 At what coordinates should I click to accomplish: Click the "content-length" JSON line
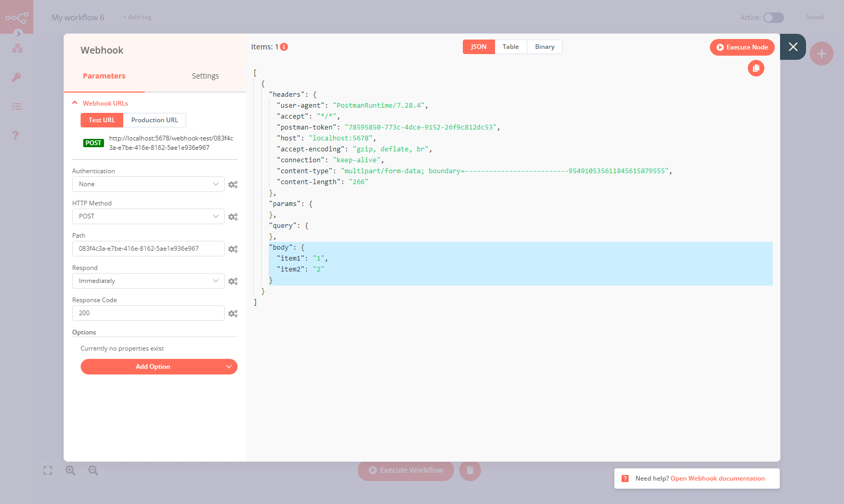click(x=322, y=182)
